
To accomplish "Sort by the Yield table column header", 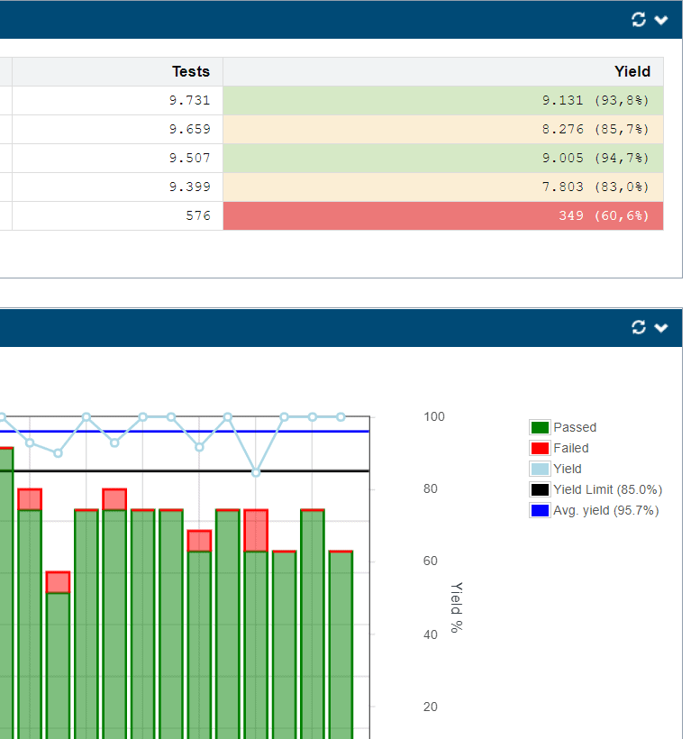I will point(632,72).
